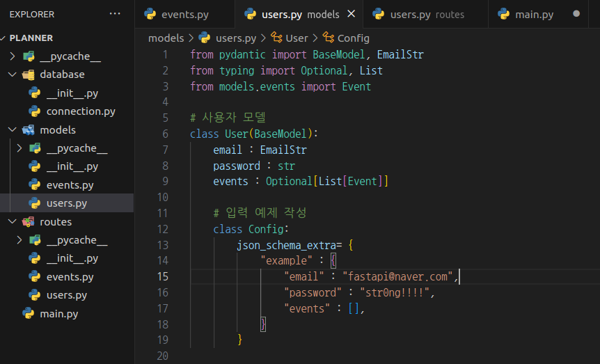Click the top-level __pycache__ folder icon

click(x=29, y=56)
